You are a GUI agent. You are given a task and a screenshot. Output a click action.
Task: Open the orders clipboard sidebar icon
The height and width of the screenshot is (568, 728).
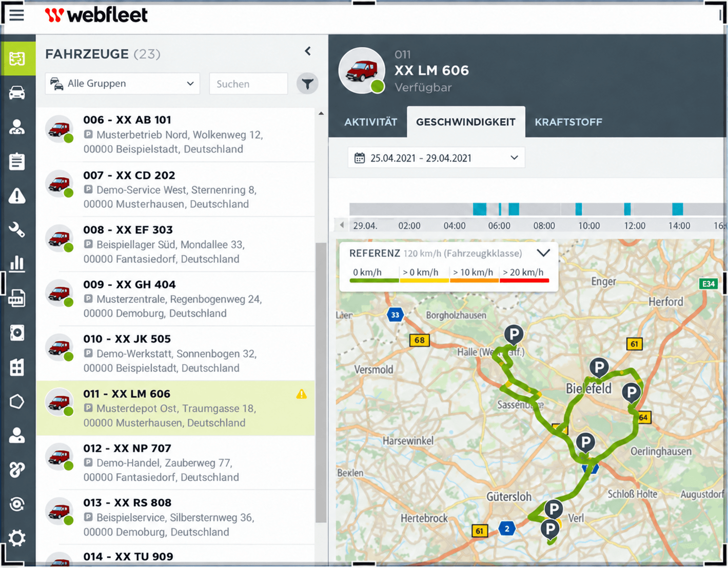pos(17,161)
